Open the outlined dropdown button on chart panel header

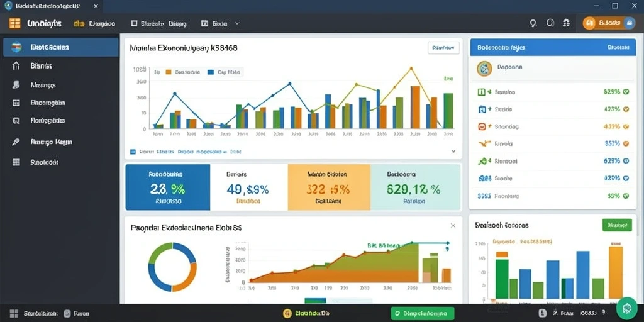(x=443, y=48)
